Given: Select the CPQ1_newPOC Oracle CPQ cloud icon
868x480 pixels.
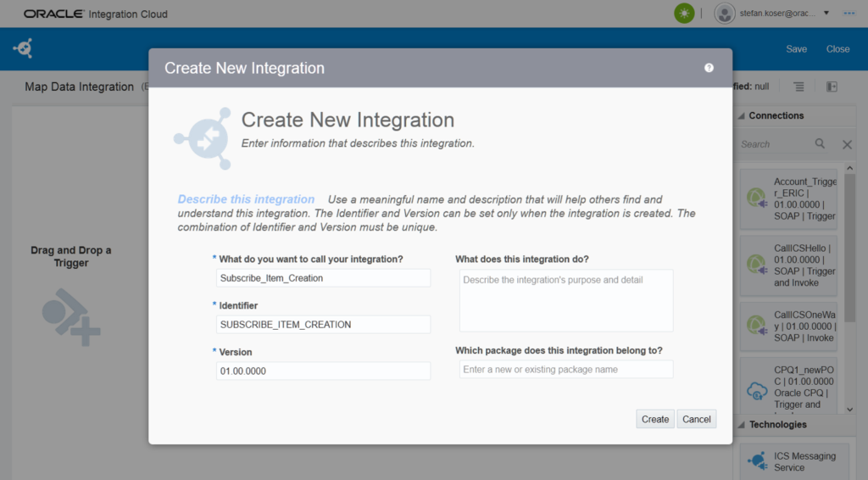Looking at the screenshot, I should pos(757,391).
